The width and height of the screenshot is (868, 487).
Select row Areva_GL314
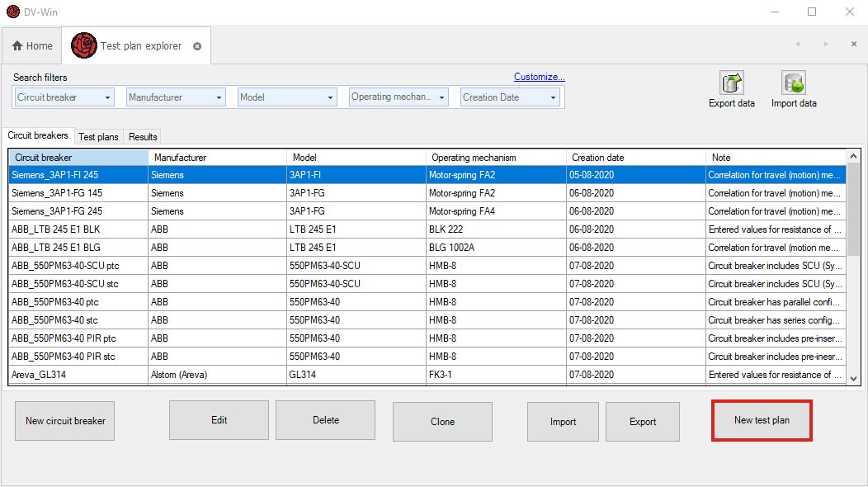pos(427,375)
